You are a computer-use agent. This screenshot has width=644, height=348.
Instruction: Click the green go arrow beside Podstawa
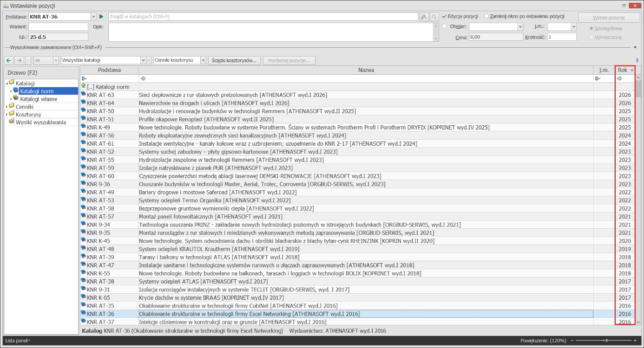point(101,17)
